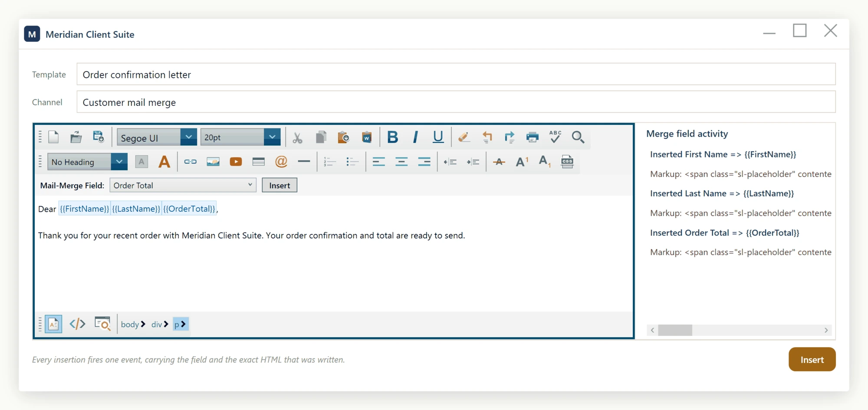
Task: Click the orange Insert button at bottom right
Action: click(812, 359)
